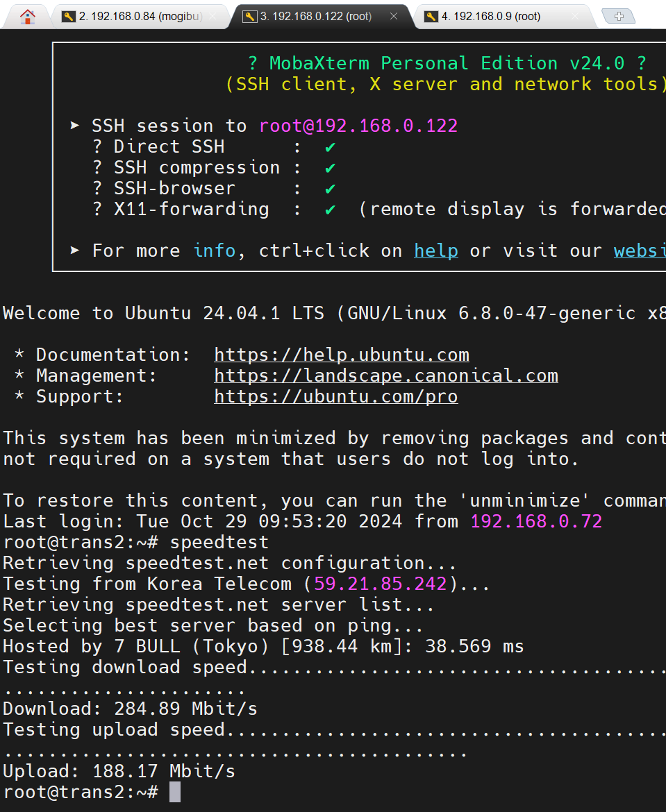Image resolution: width=666 pixels, height=812 pixels.
Task: Switch to tab 4. 192.168.0.9 (root)
Action: click(x=503, y=17)
